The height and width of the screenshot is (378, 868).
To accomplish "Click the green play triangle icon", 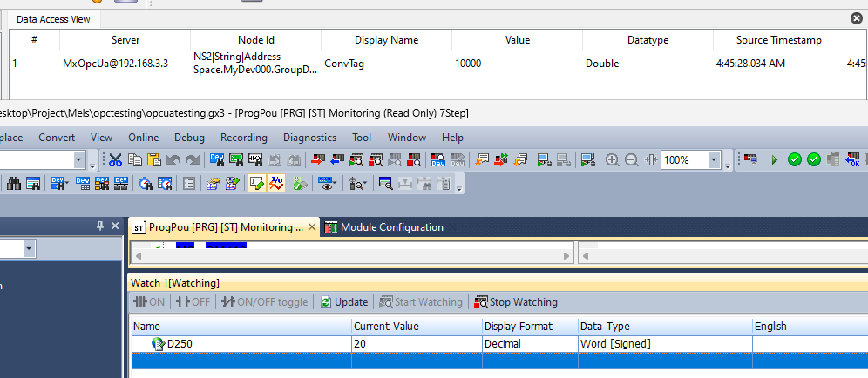I will [775, 160].
